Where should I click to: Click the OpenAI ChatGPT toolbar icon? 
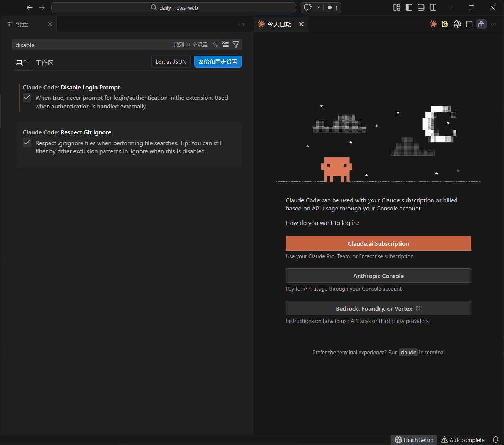pos(457,24)
